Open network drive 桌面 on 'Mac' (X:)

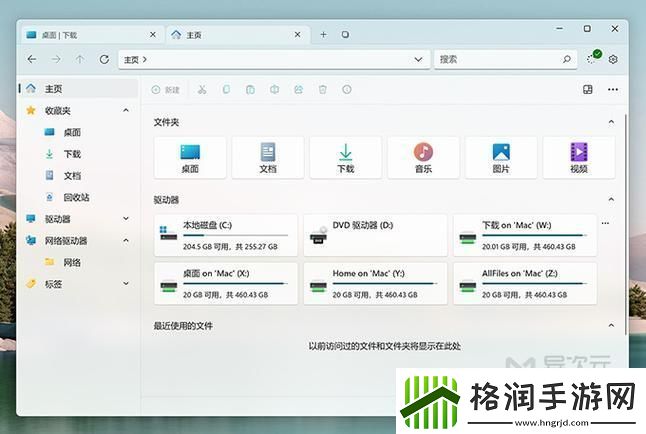(226, 284)
